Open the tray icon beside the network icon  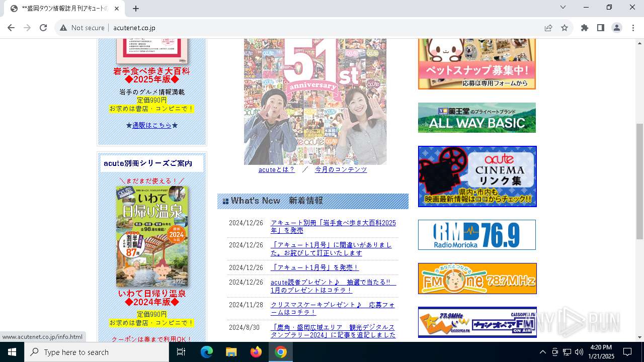point(555,352)
